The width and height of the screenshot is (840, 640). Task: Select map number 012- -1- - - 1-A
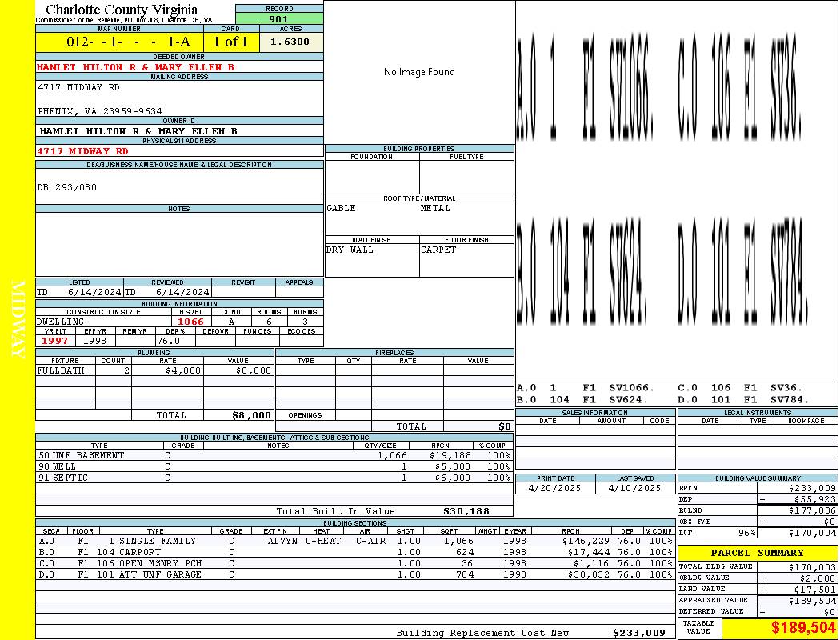click(128, 42)
